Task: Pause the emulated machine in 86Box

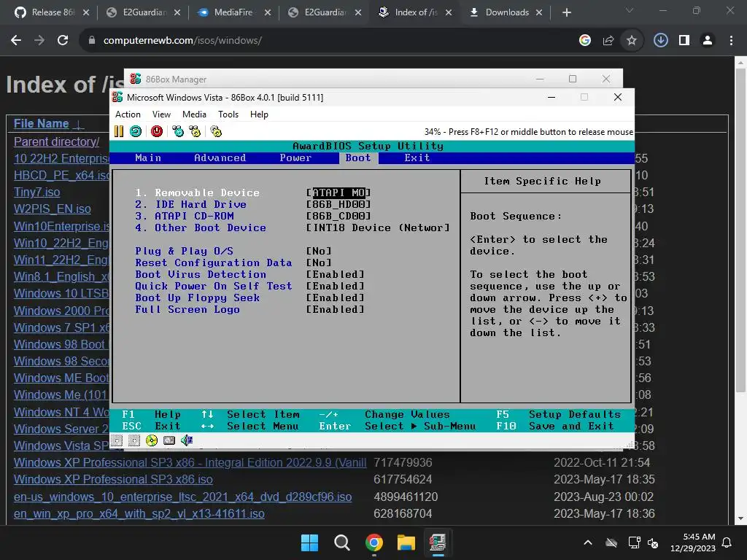Action: (119, 131)
